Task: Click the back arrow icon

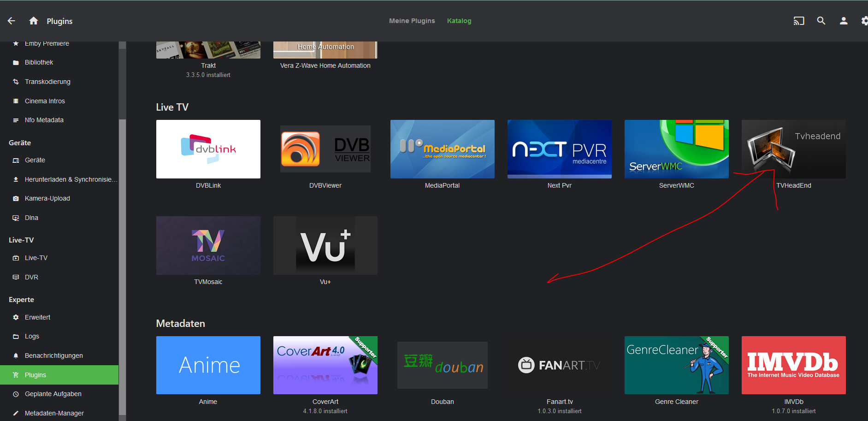Action: (12, 21)
